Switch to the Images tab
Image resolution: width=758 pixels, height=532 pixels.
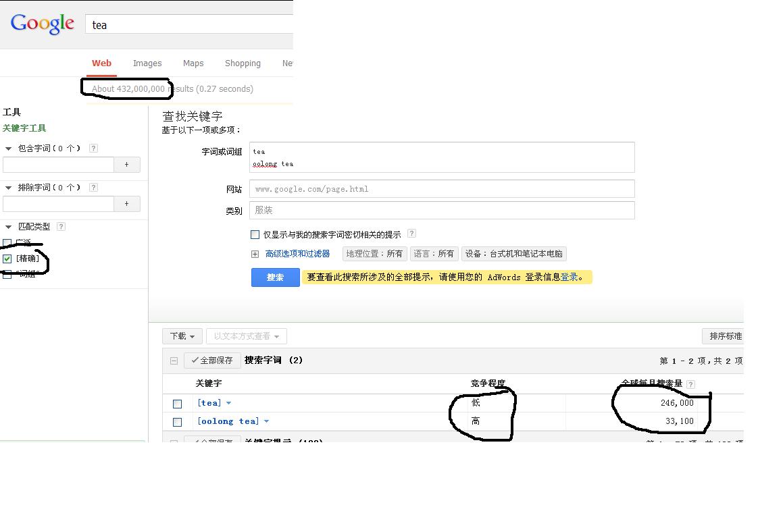147,63
